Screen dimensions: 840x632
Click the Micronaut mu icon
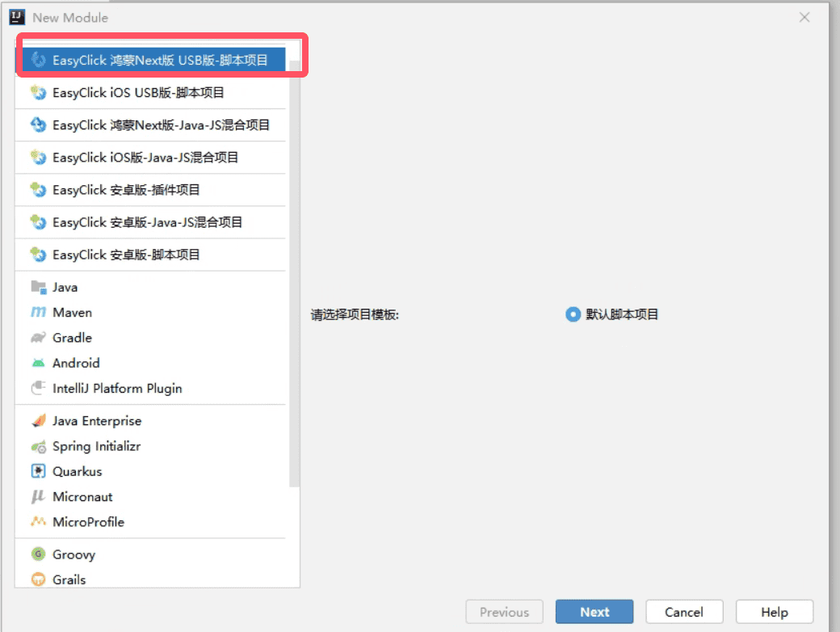pyautogui.click(x=38, y=497)
